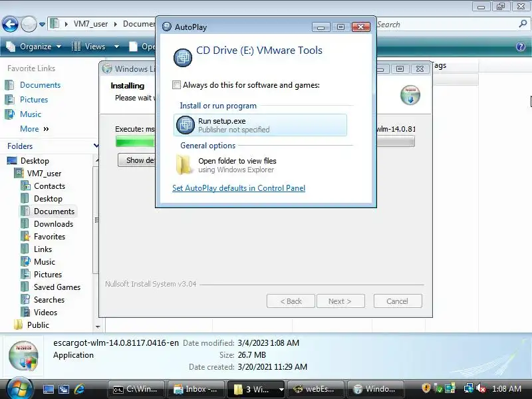This screenshot has width=532, height=399.
Task: Switch to Inbox taskbar button
Action: click(196, 389)
